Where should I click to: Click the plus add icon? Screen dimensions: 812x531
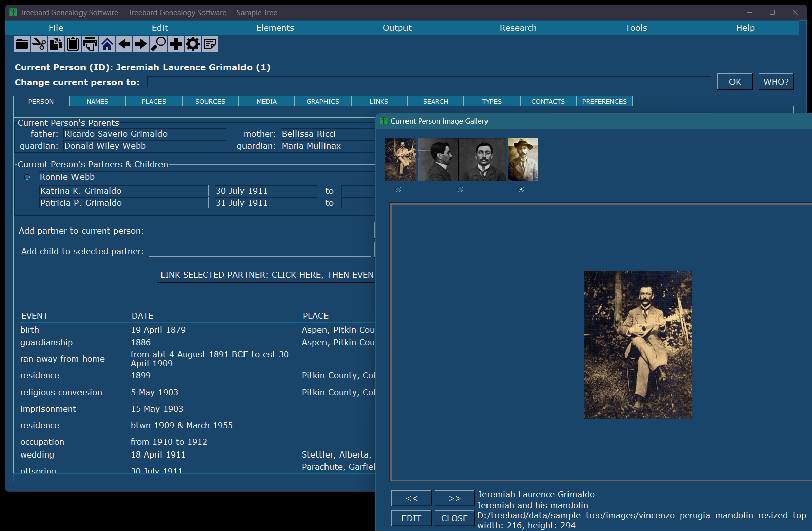tap(176, 44)
